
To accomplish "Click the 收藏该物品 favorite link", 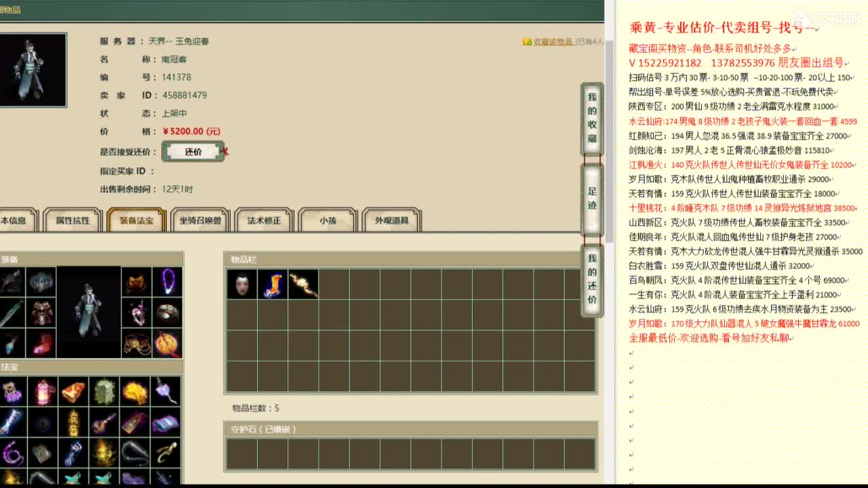I will [552, 41].
